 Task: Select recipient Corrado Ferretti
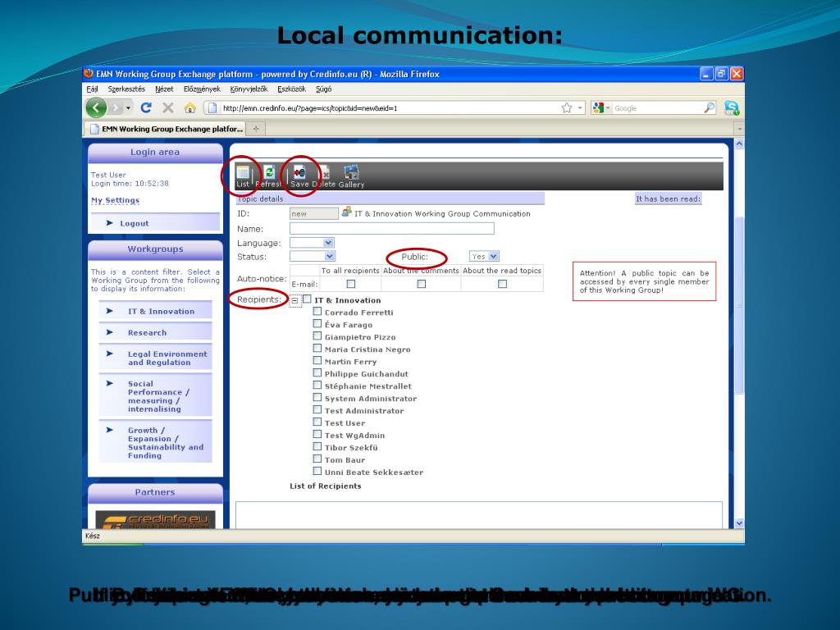(317, 311)
